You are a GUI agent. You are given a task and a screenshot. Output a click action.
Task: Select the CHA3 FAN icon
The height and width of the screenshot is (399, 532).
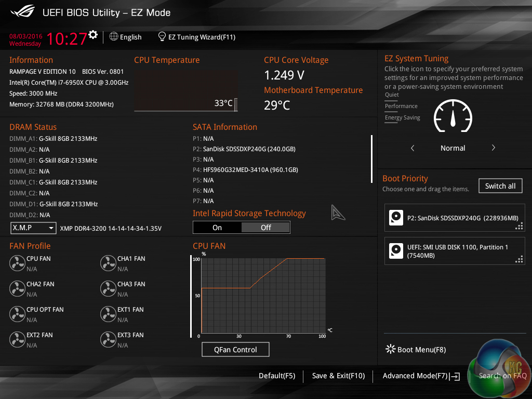point(108,289)
